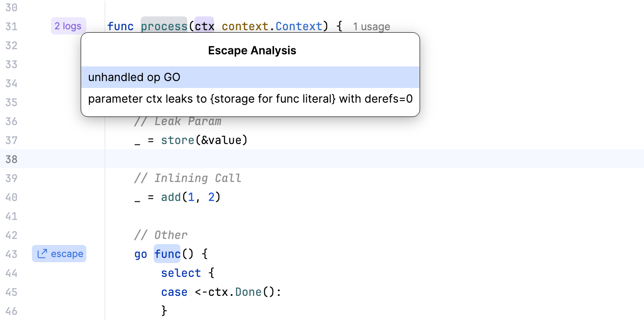This screenshot has width=644, height=320.
Task: Click the highlighted func keyword on line 43
Action: [x=167, y=254]
